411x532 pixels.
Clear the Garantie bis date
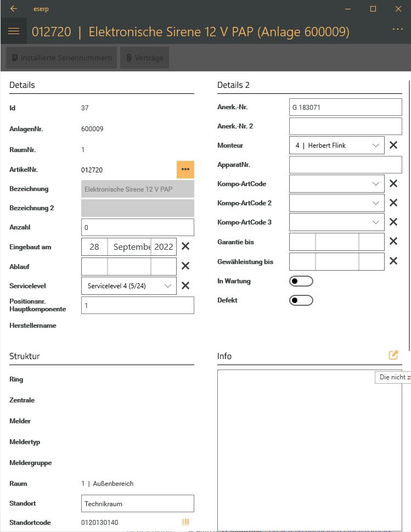pos(393,241)
